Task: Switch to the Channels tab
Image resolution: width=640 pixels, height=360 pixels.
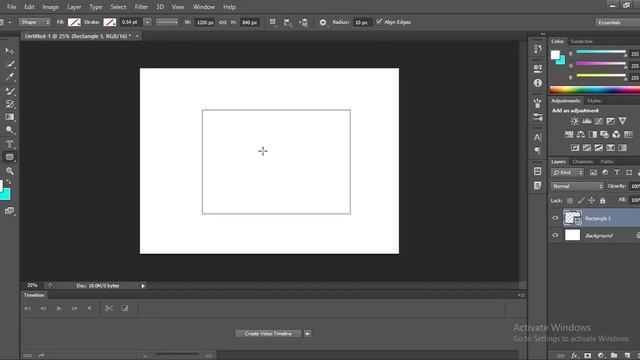Action: pyautogui.click(x=582, y=162)
